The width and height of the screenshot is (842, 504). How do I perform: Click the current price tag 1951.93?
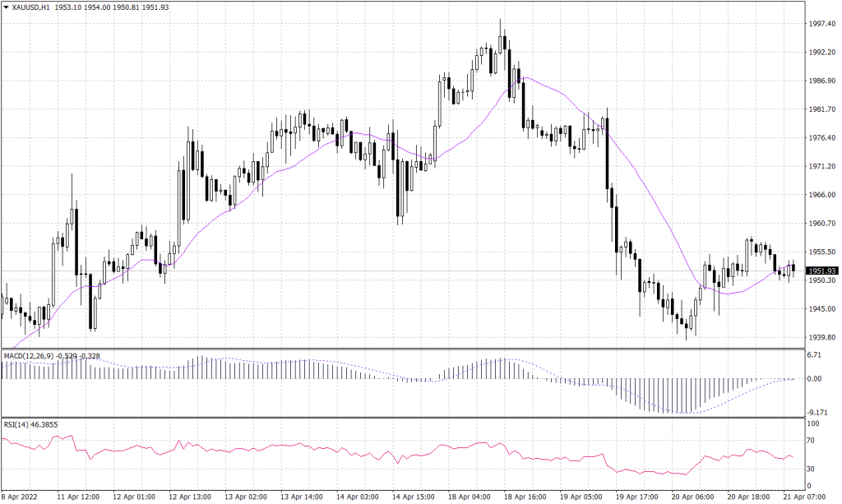click(x=822, y=271)
